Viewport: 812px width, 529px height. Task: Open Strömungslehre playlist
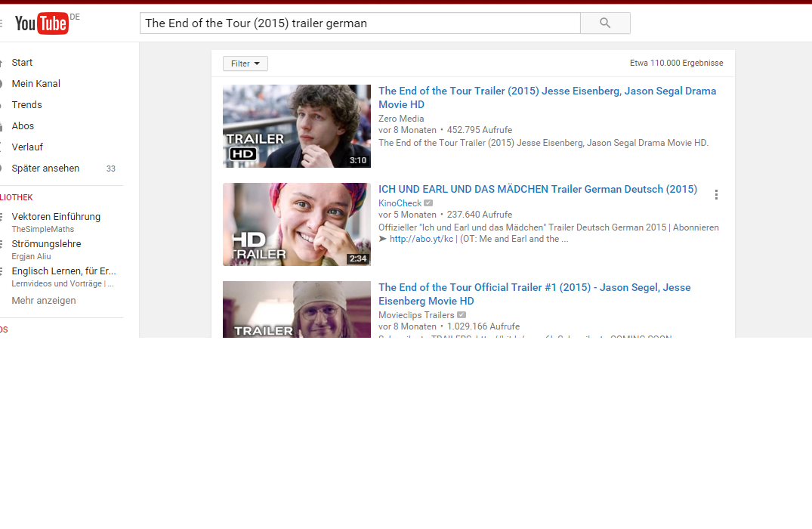[47, 243]
